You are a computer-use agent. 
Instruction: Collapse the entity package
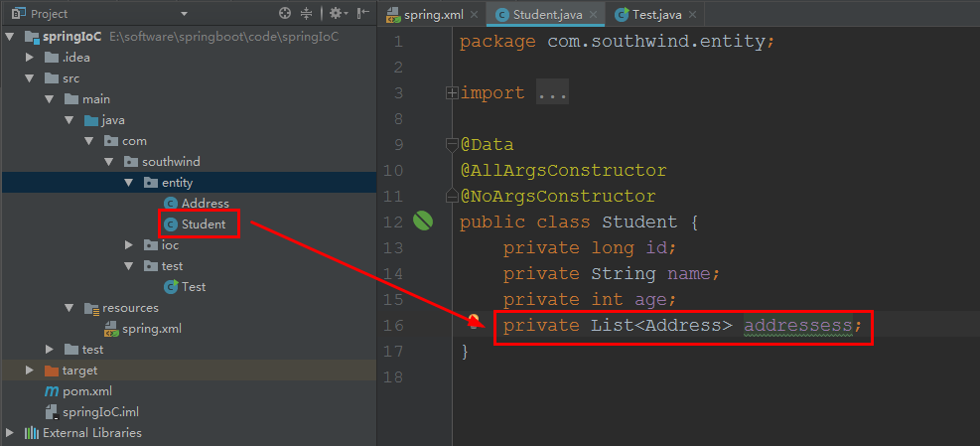click(129, 183)
